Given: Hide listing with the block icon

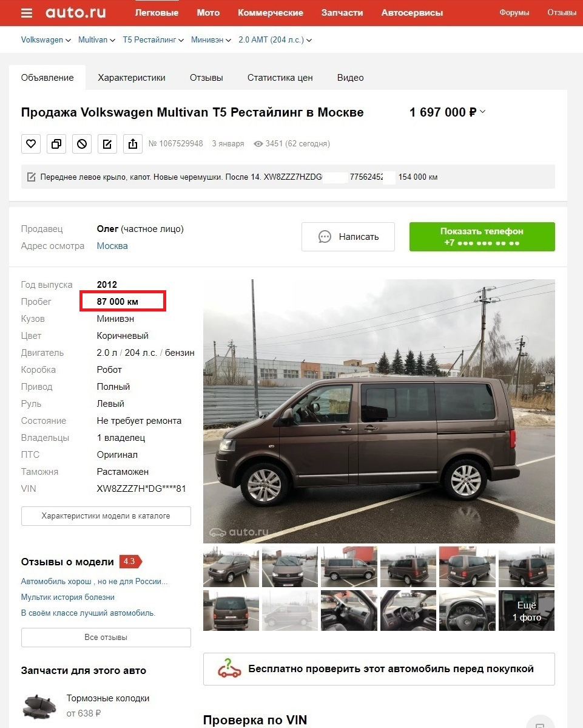Looking at the screenshot, I should pos(82,144).
